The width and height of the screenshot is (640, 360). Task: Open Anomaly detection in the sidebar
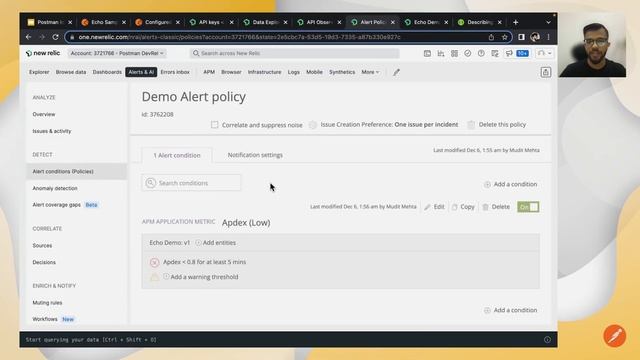55,188
